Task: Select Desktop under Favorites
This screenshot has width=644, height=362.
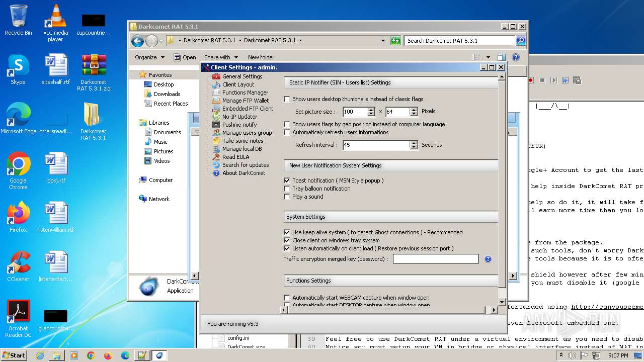Action: click(x=158, y=84)
